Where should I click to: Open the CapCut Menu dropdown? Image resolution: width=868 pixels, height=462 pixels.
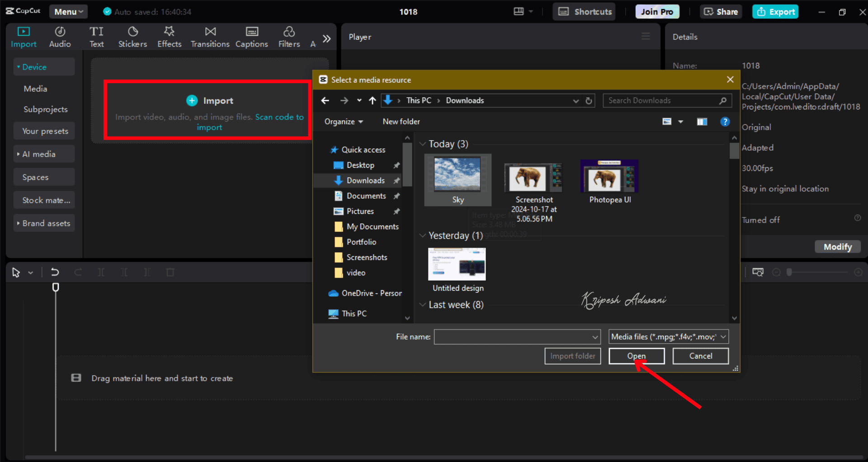pyautogui.click(x=68, y=12)
